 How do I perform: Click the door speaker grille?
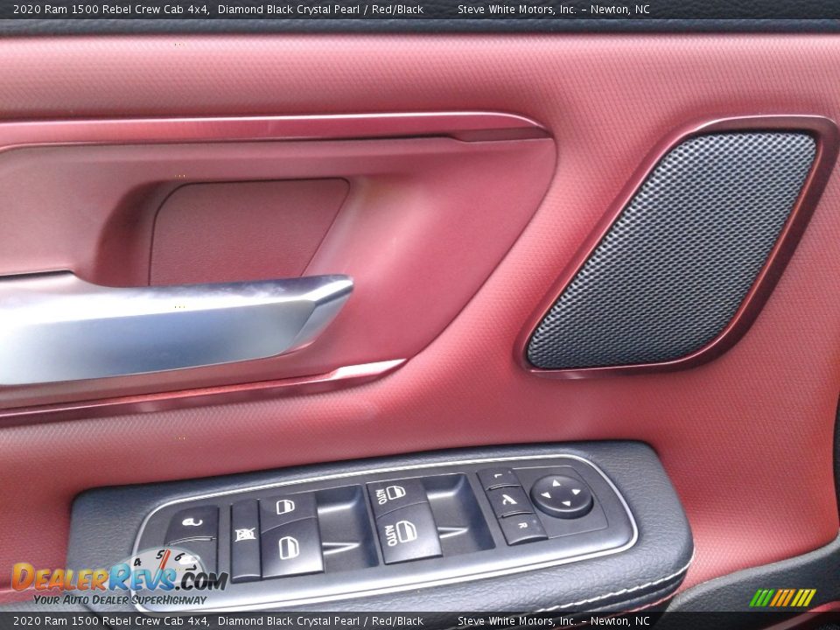point(674,249)
